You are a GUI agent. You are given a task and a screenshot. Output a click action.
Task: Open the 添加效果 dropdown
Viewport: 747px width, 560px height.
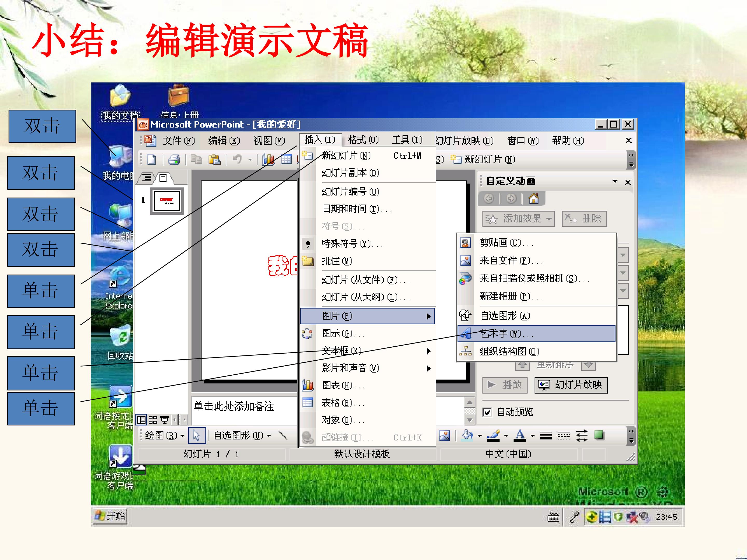point(518,219)
